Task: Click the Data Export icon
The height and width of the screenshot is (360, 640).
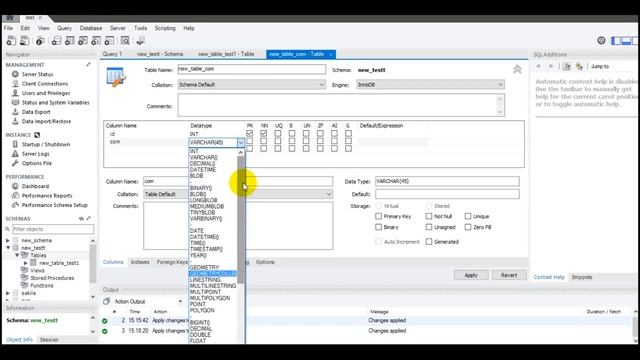Action: (15, 111)
